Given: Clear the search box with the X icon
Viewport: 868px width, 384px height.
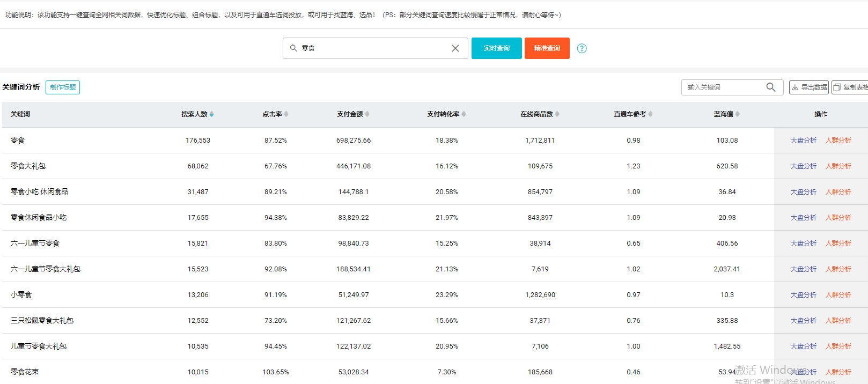Looking at the screenshot, I should coord(455,48).
